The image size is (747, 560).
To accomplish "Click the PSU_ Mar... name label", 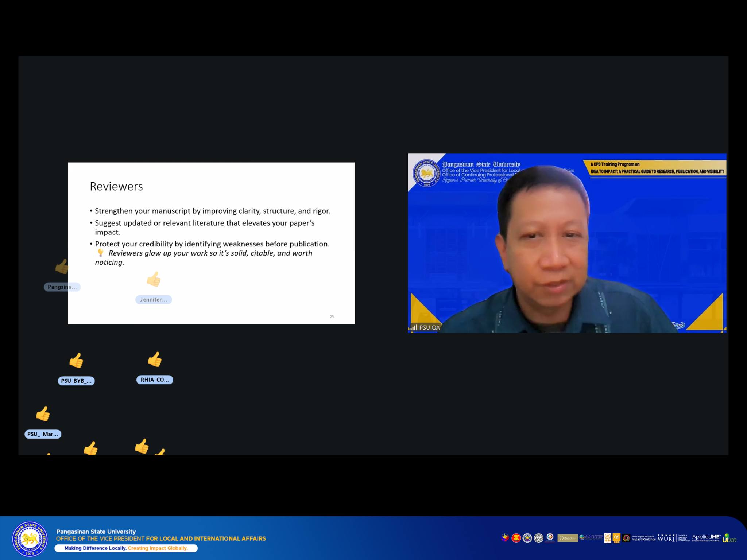I will [43, 434].
